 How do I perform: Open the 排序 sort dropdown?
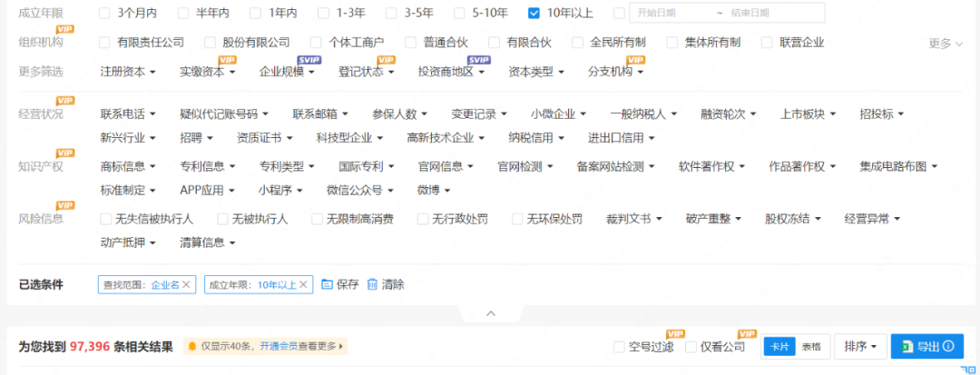860,346
